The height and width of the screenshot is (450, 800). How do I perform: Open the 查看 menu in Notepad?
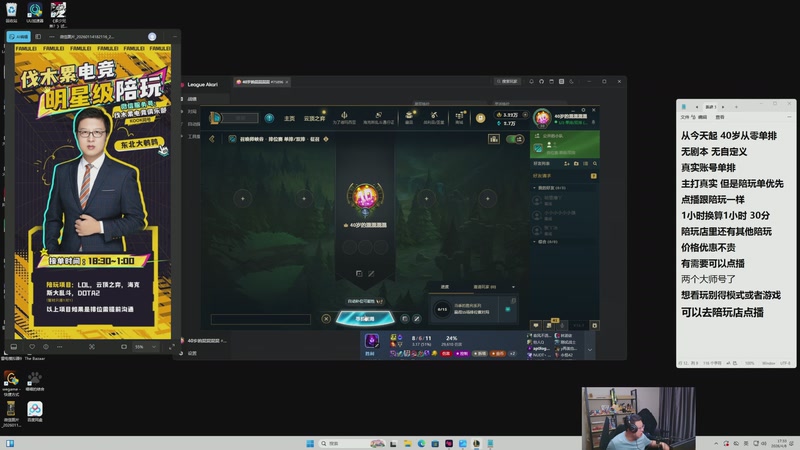720,117
